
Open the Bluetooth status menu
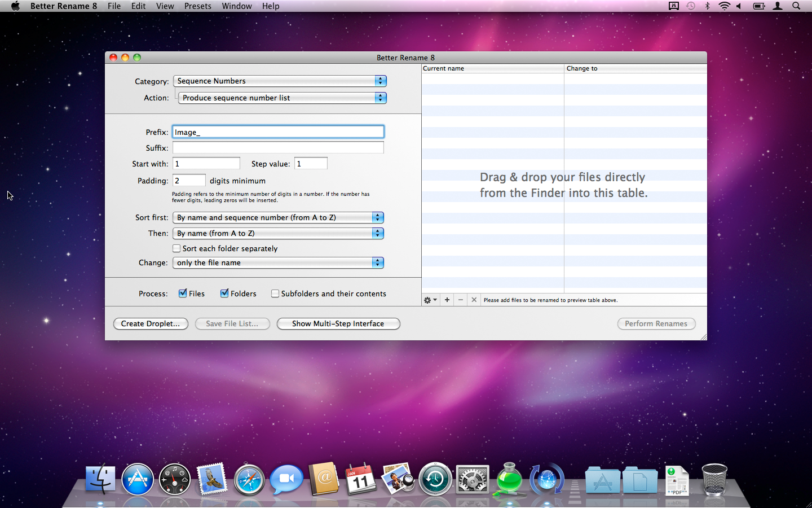(707, 6)
